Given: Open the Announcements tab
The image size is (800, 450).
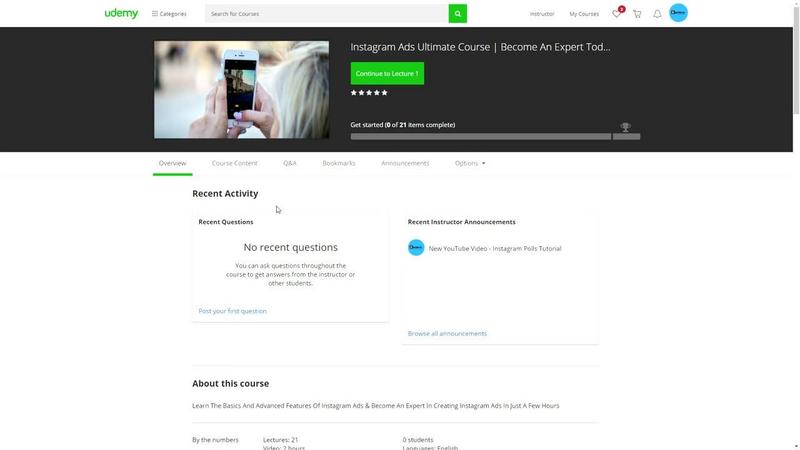Looking at the screenshot, I should click(405, 163).
